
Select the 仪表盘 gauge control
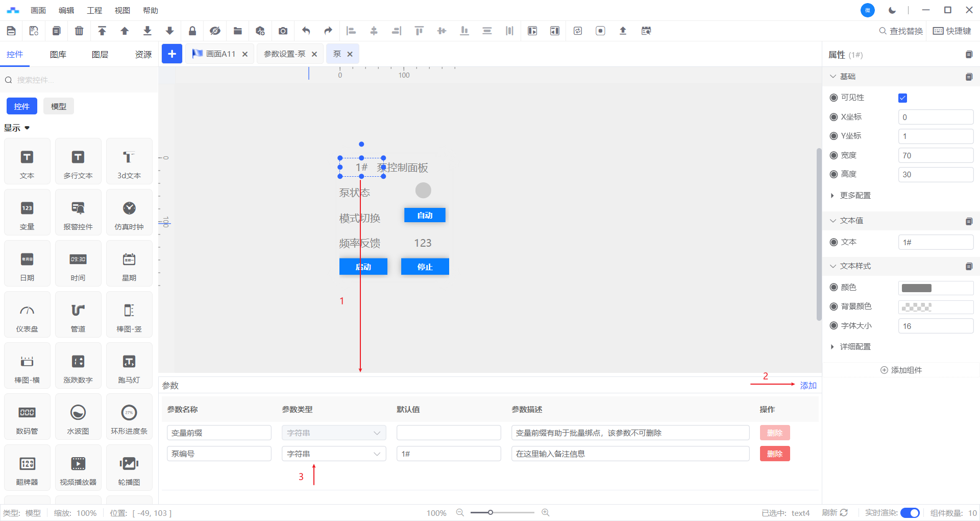(x=27, y=315)
